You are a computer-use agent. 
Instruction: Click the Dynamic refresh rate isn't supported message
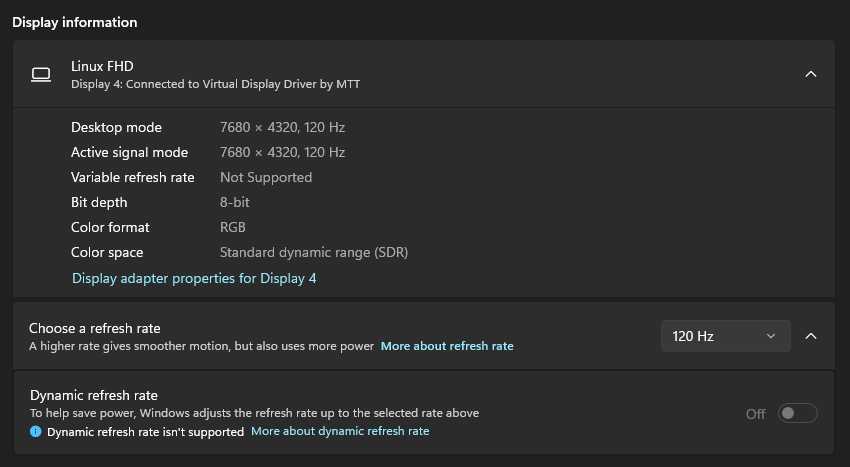click(145, 432)
